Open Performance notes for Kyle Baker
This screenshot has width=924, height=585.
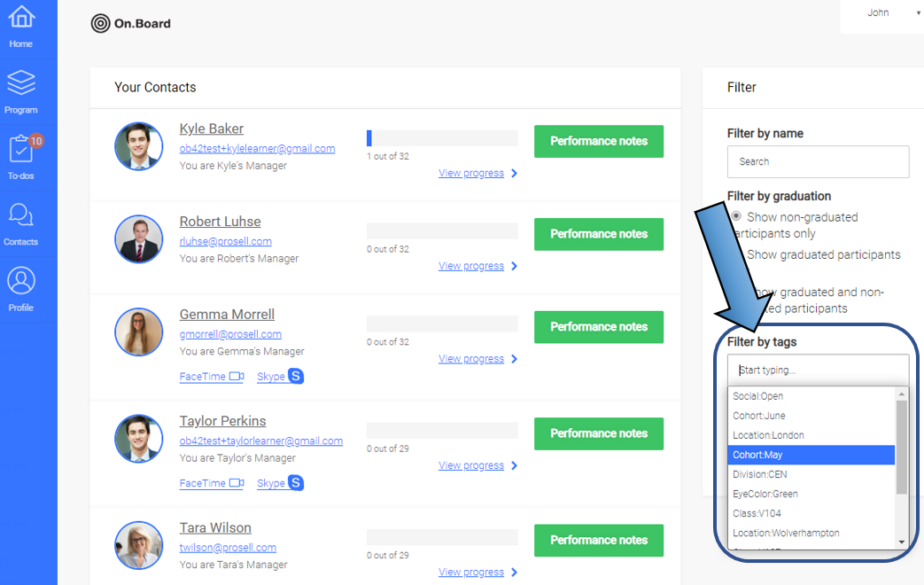[x=598, y=141]
